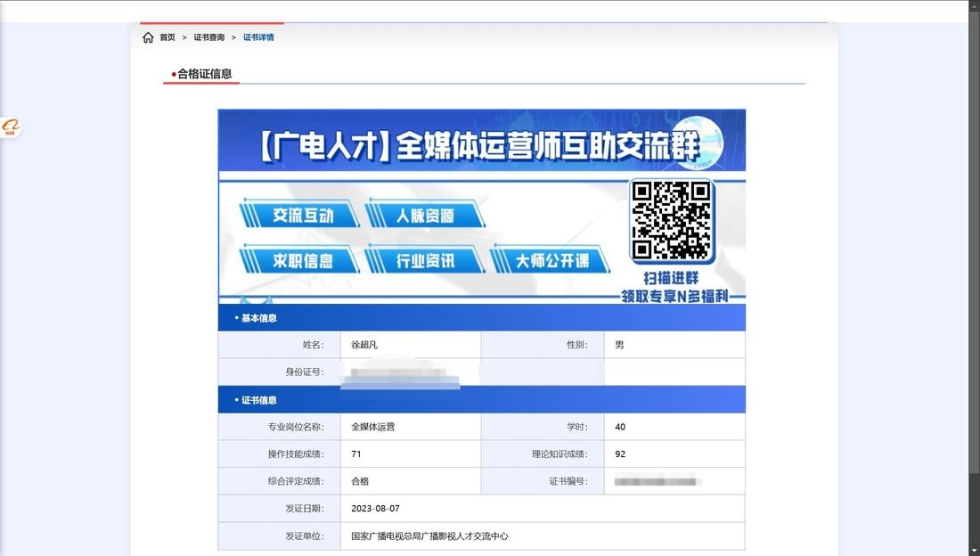The width and height of the screenshot is (980, 556).
Task: Click the 人脉资源 banner label
Action: [x=425, y=215]
